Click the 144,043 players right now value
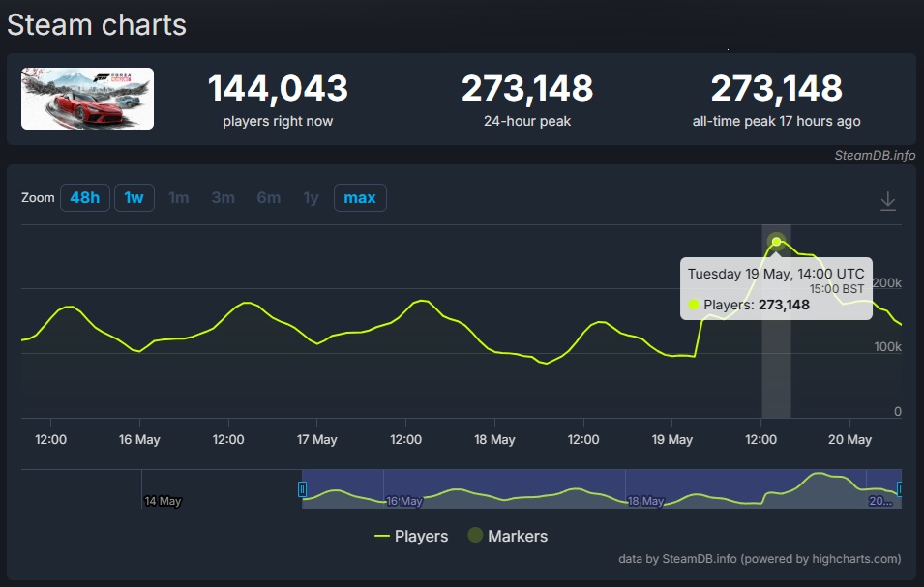 (278, 88)
